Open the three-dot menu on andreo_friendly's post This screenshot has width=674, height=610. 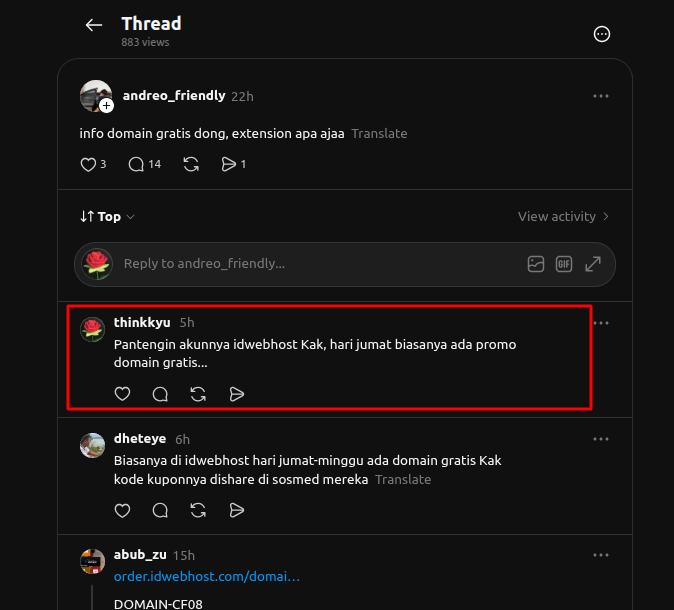tap(600, 96)
